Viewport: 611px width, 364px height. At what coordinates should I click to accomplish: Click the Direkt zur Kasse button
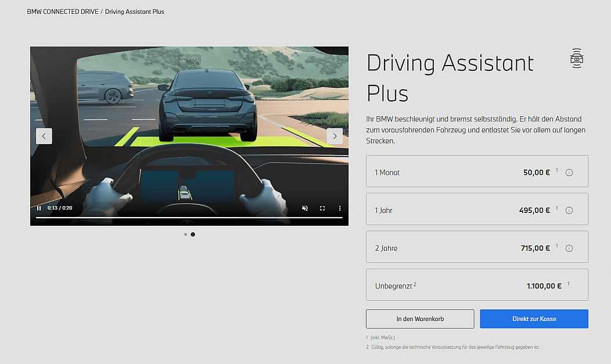point(534,319)
